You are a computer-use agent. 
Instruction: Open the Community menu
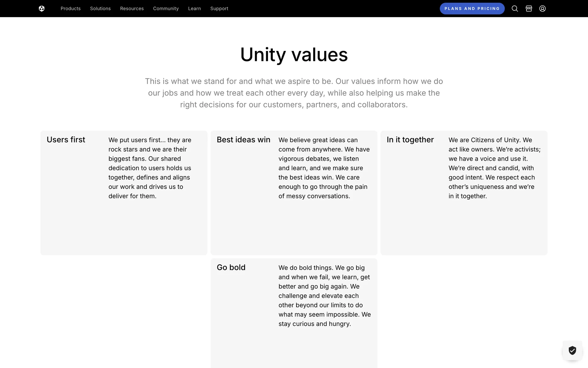(x=166, y=9)
